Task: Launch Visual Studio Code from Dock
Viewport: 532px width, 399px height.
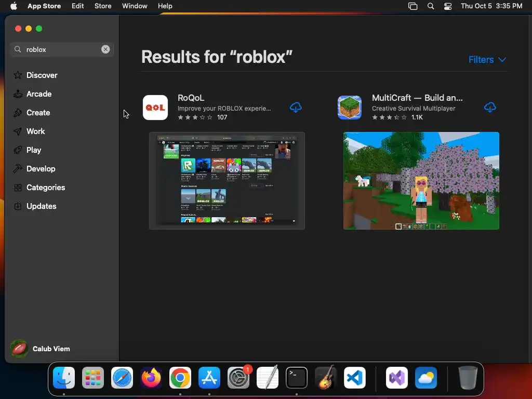Action: point(355,378)
